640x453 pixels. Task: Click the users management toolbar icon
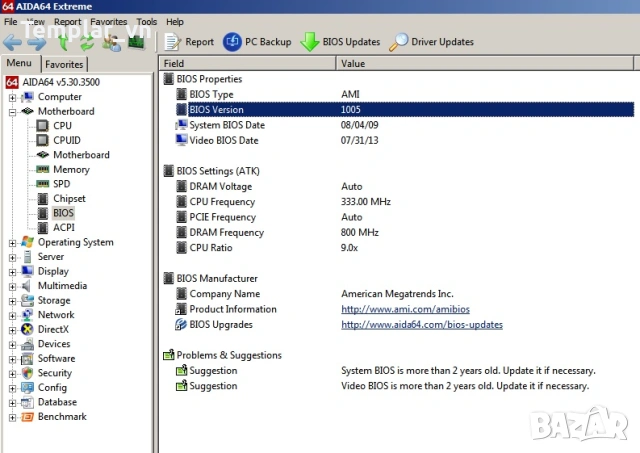point(111,42)
